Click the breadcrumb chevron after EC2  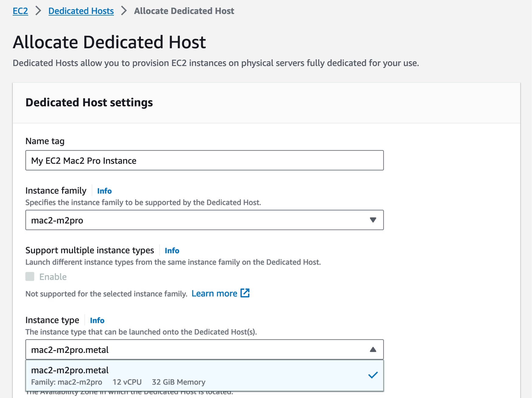click(38, 11)
